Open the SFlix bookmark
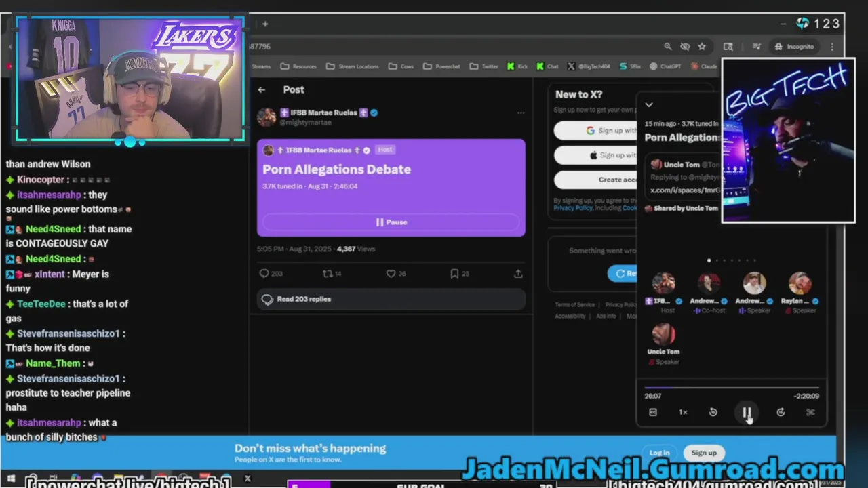 click(x=630, y=66)
